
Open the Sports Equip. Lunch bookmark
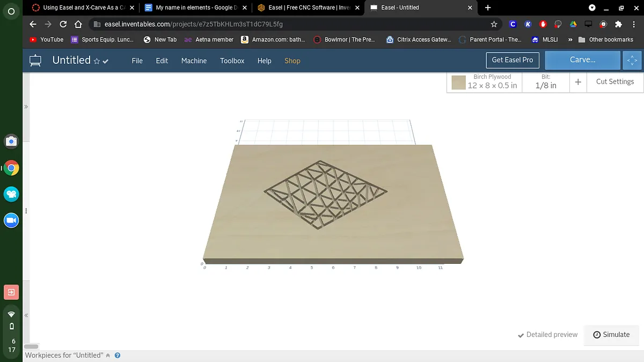pyautogui.click(x=103, y=40)
